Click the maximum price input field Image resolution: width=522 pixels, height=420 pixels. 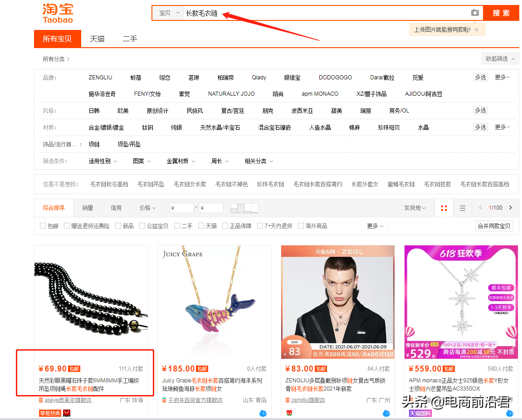(211, 208)
